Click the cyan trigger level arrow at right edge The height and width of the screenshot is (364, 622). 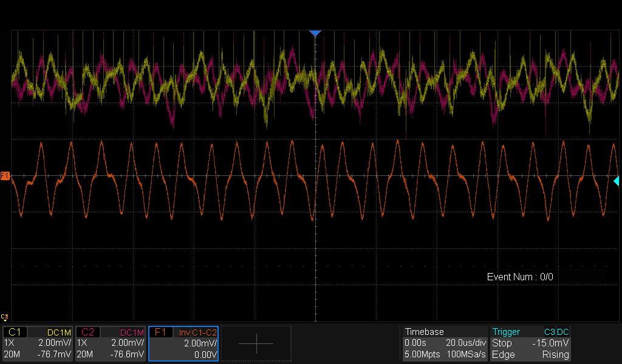coord(617,181)
